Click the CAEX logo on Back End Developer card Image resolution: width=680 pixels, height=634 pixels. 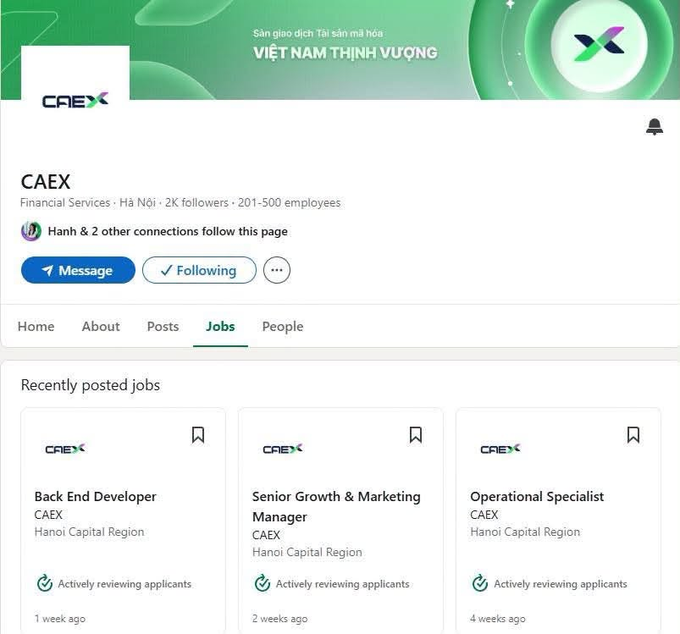coord(65,449)
